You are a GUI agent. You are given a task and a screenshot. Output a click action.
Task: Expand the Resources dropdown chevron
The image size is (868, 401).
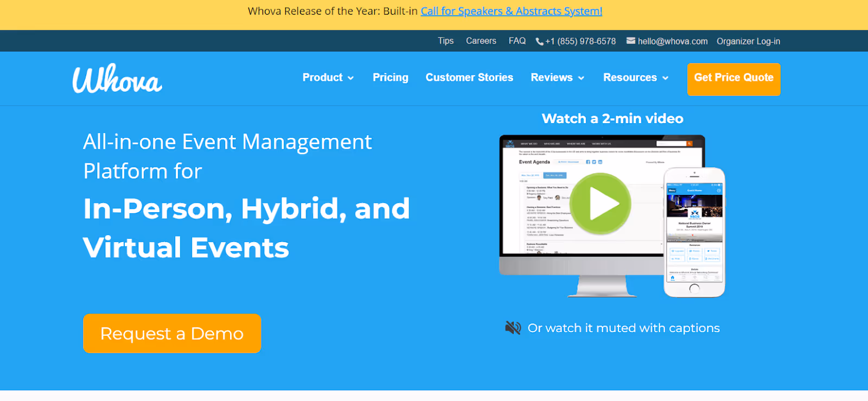pos(665,78)
